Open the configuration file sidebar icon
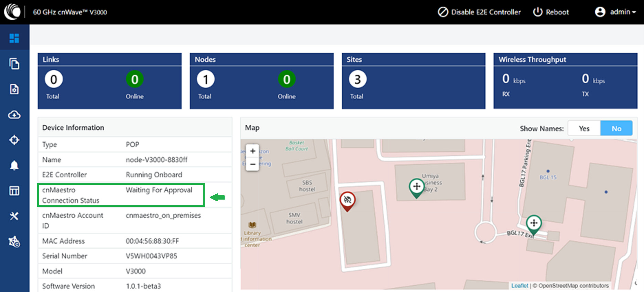Screen dimensions: 644x292 click(14, 89)
